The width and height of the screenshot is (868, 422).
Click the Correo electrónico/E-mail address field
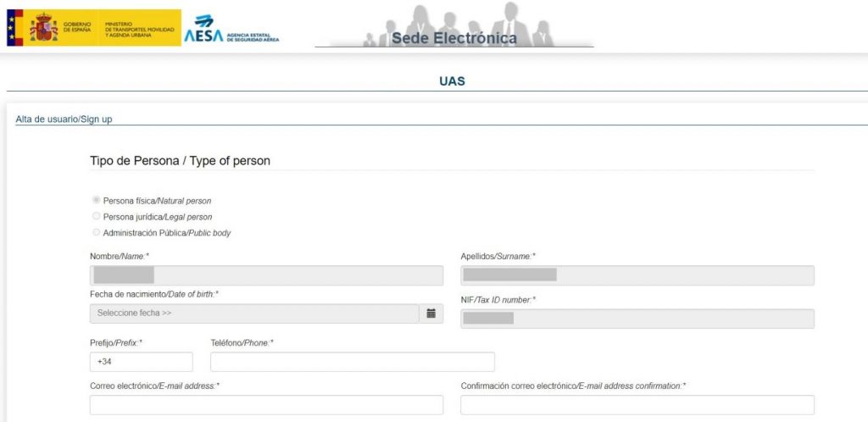coord(266,405)
